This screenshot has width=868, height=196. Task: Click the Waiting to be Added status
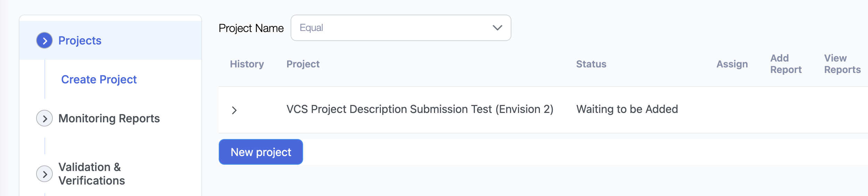pos(627,109)
